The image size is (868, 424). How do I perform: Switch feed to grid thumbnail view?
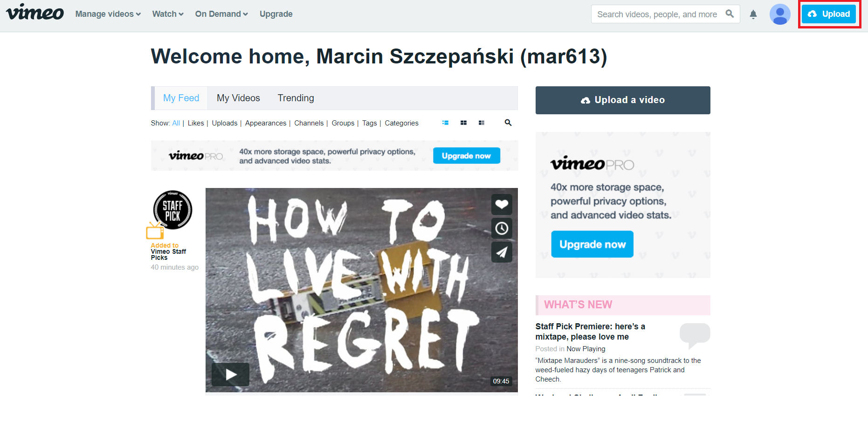pos(463,123)
